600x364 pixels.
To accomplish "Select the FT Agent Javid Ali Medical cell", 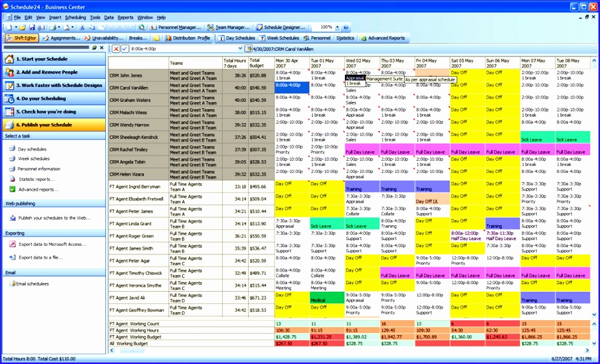I will pyautogui.click(x=327, y=298).
